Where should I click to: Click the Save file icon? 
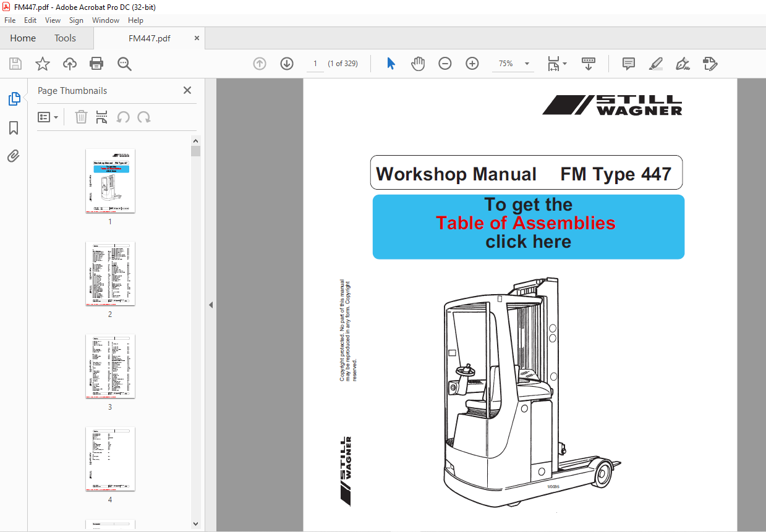coord(15,64)
